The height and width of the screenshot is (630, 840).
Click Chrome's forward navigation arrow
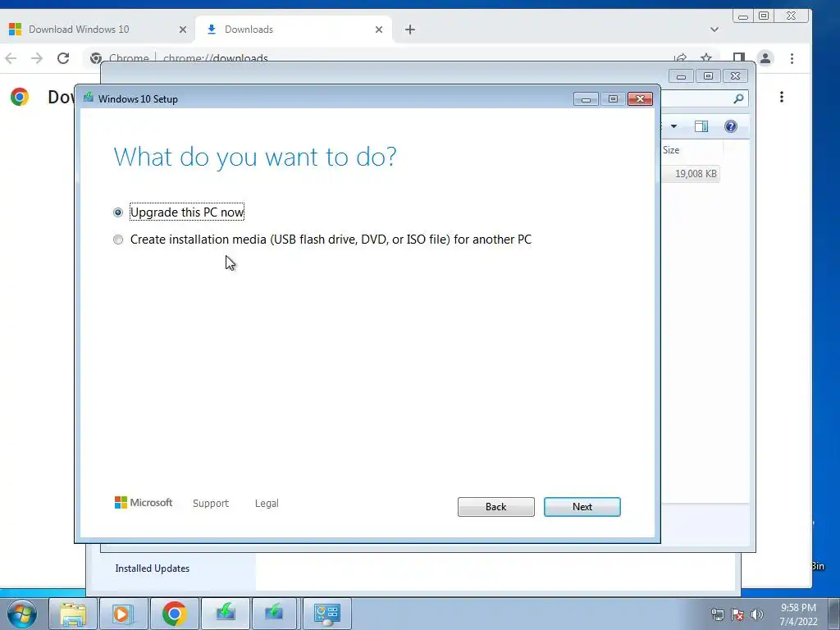[x=37, y=58]
